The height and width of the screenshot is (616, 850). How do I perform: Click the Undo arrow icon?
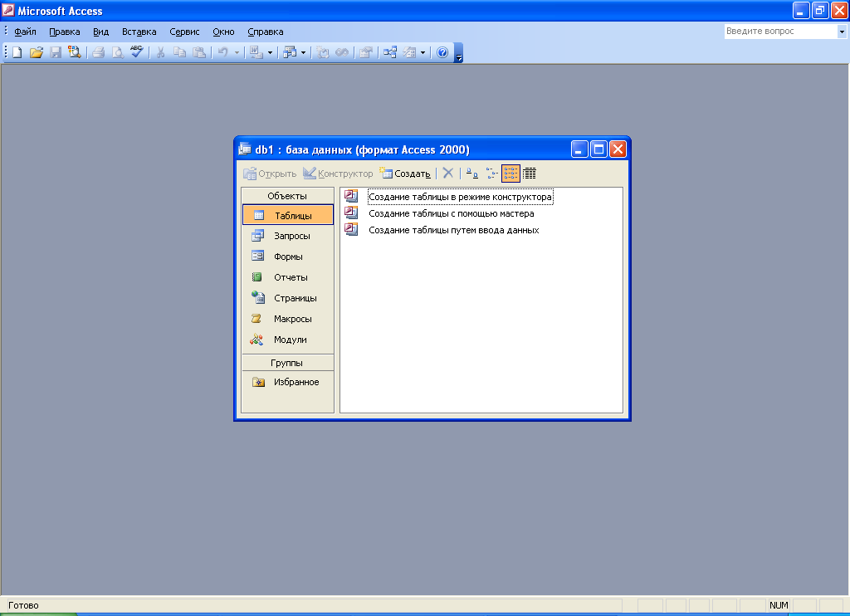(222, 52)
